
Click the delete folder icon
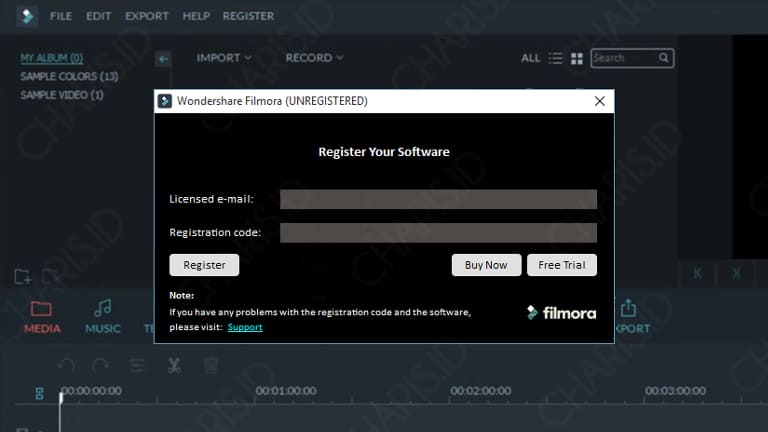[x=50, y=277]
